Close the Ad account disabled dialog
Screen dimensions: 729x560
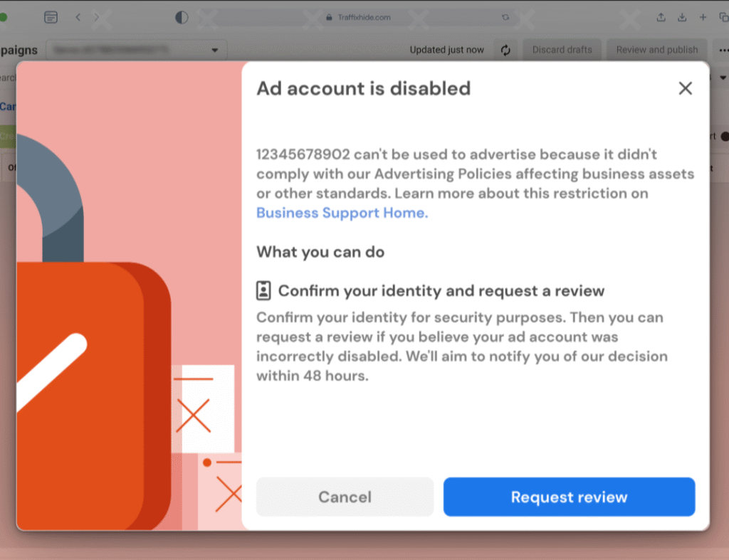point(685,88)
